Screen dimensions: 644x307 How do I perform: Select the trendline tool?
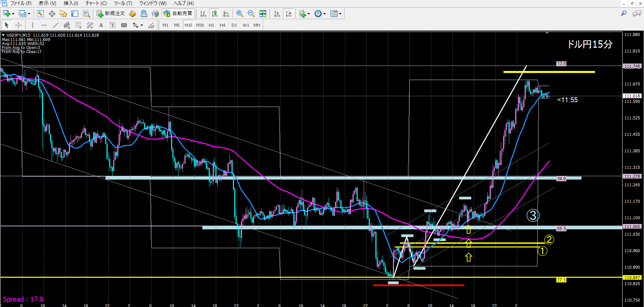[55, 25]
